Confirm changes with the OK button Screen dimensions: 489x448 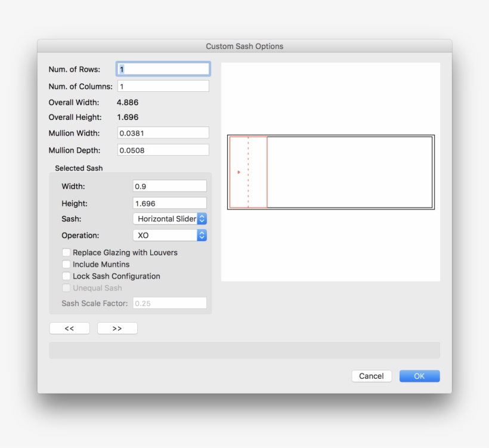[419, 376]
